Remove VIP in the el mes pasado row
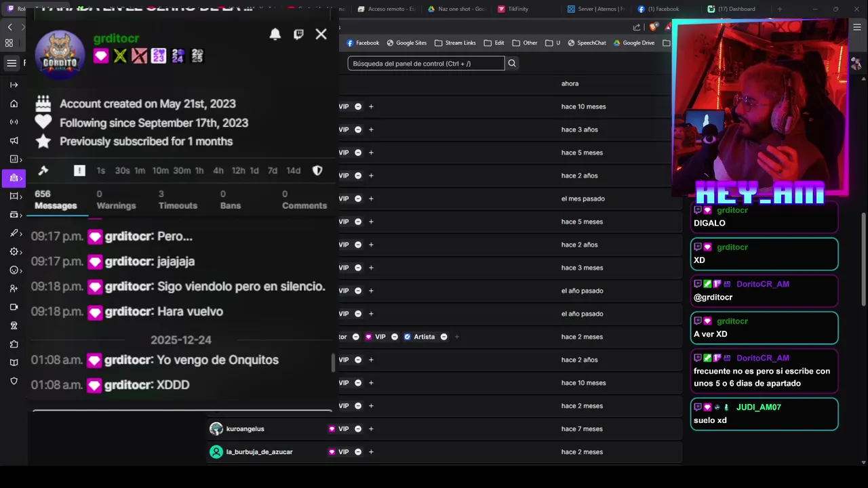Viewport: 868px width, 488px height. click(358, 199)
